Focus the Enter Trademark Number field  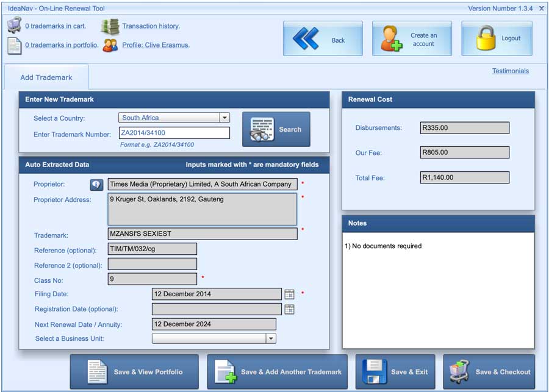pyautogui.click(x=174, y=133)
